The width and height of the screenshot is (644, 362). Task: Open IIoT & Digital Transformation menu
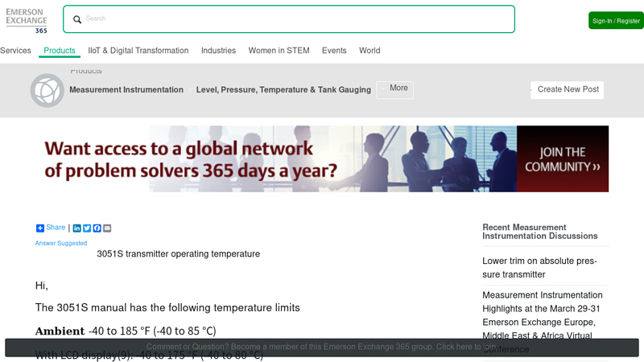pyautogui.click(x=138, y=51)
